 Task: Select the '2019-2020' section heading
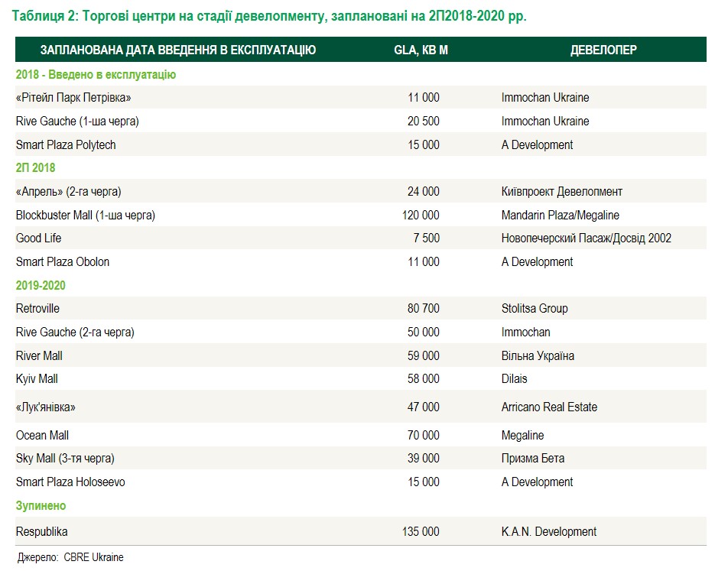41,285
